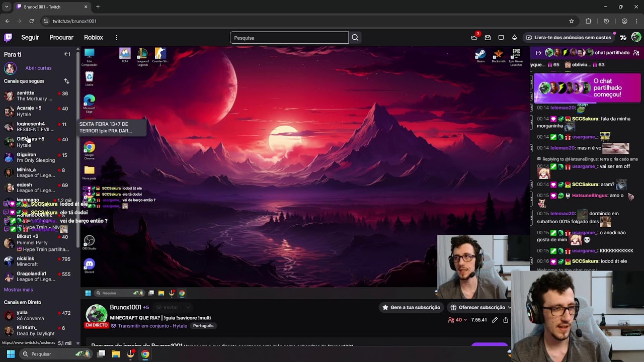The height and width of the screenshot is (362, 644).
Task: Open the Procurar navigation tab
Action: (x=61, y=38)
